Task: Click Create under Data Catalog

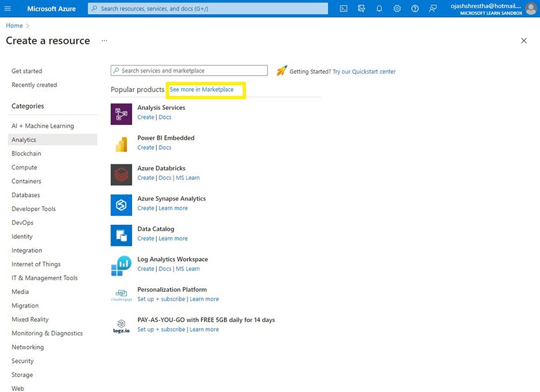Action: tap(145, 238)
